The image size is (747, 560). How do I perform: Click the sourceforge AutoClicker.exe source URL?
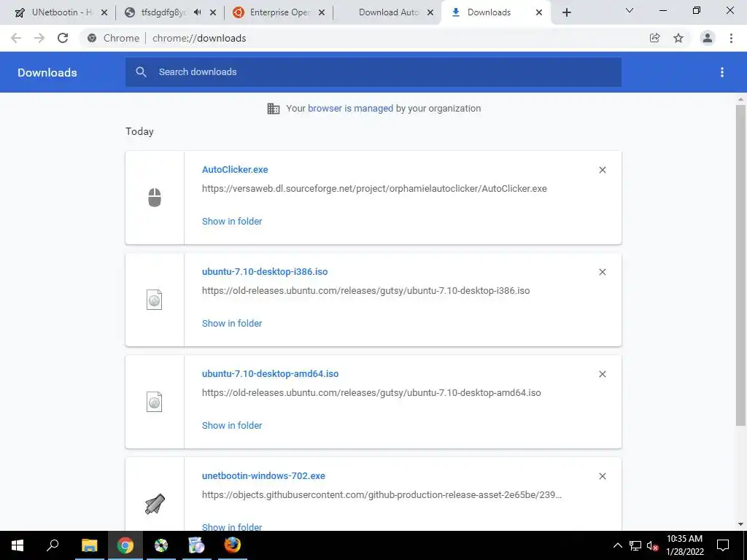(374, 189)
